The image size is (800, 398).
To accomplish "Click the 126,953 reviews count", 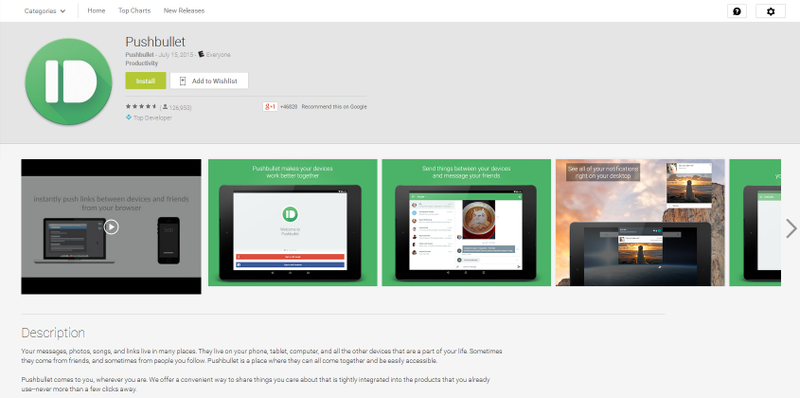I will pos(177,107).
